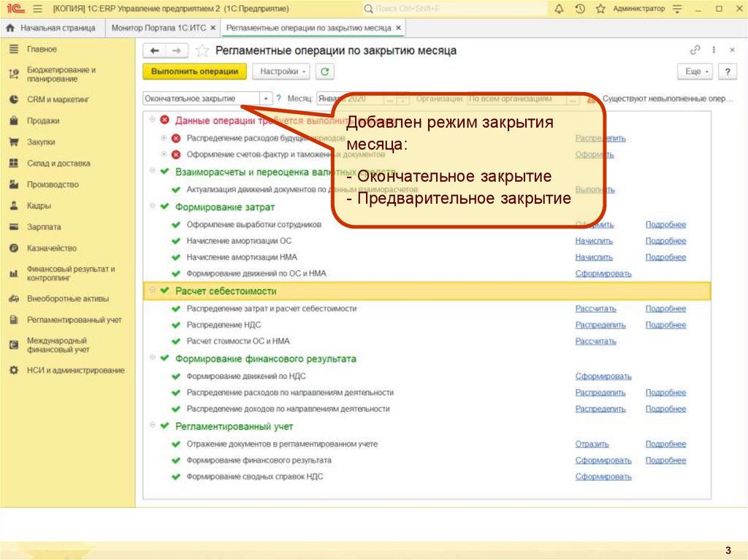Collapse the Формирование затрат group
The image size is (748, 560).
coord(152,207)
